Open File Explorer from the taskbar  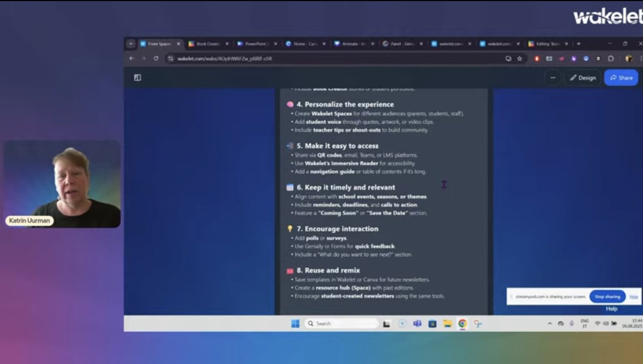click(447, 323)
